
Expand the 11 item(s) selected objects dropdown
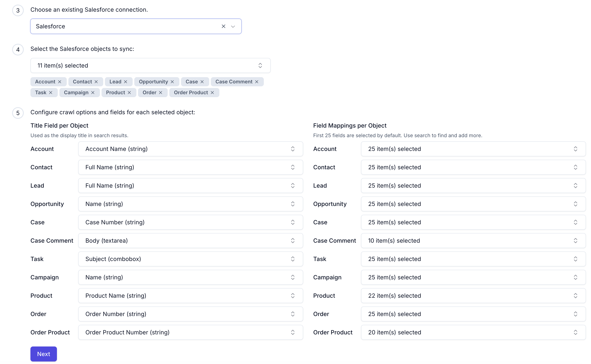tap(150, 65)
